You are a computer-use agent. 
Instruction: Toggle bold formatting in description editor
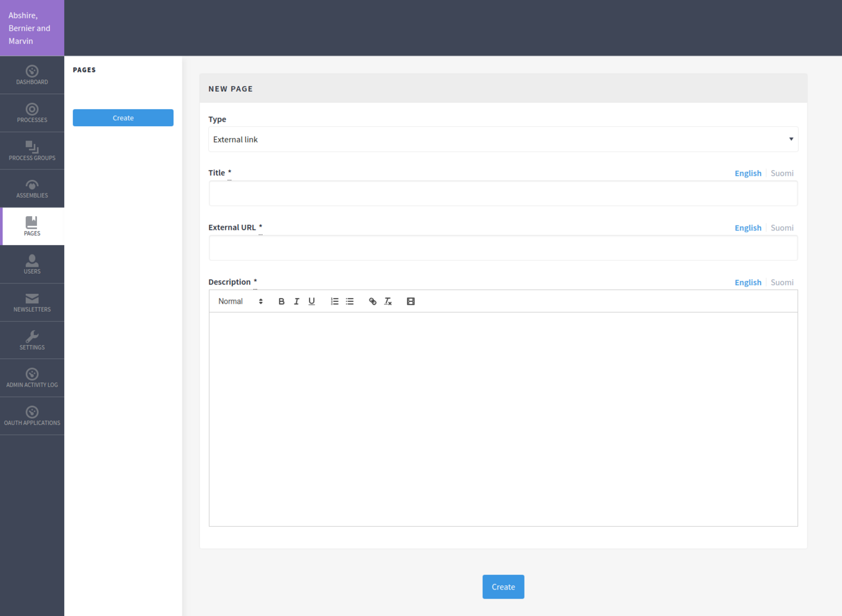281,301
